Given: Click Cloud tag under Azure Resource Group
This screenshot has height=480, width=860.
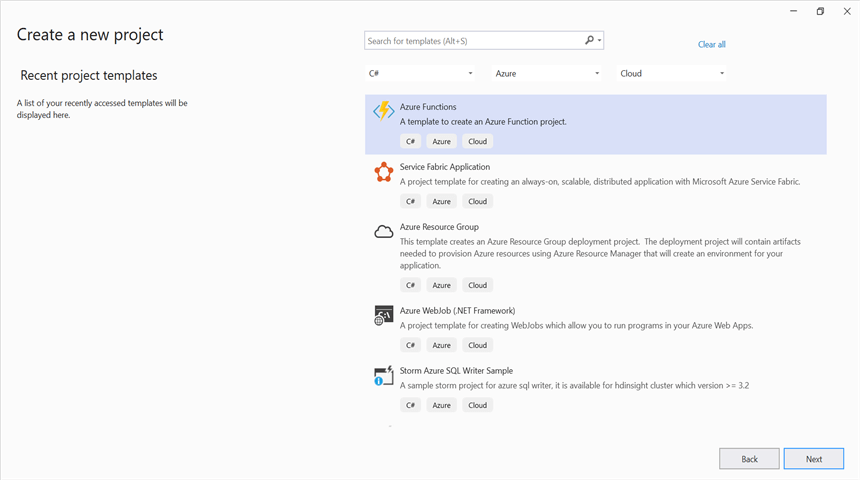Looking at the screenshot, I should point(477,285).
